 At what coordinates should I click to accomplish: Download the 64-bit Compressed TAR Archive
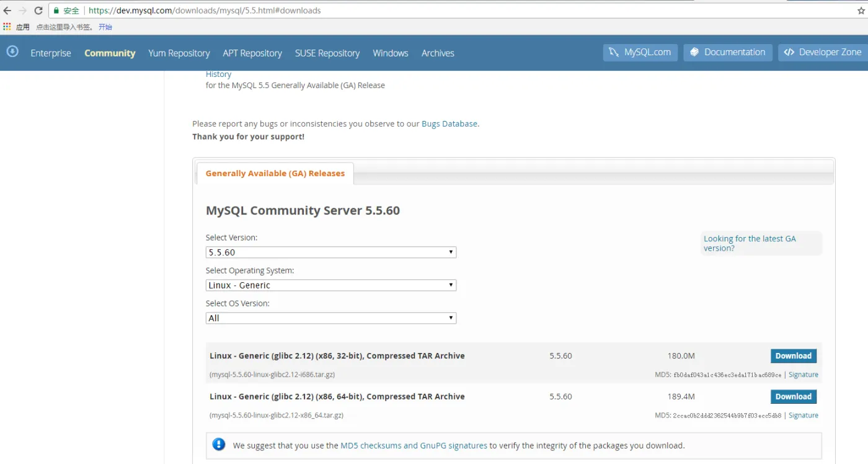click(x=794, y=396)
